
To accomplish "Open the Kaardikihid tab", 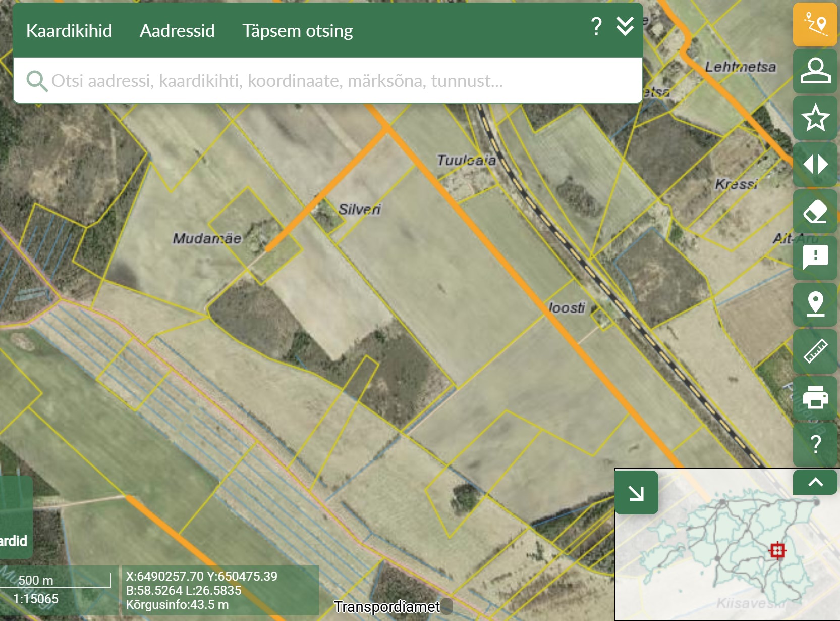I will click(69, 31).
